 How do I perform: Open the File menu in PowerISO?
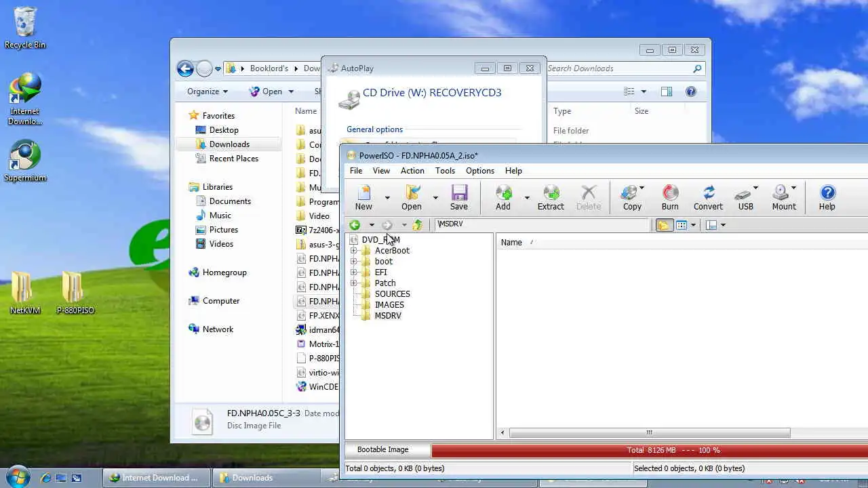point(356,171)
